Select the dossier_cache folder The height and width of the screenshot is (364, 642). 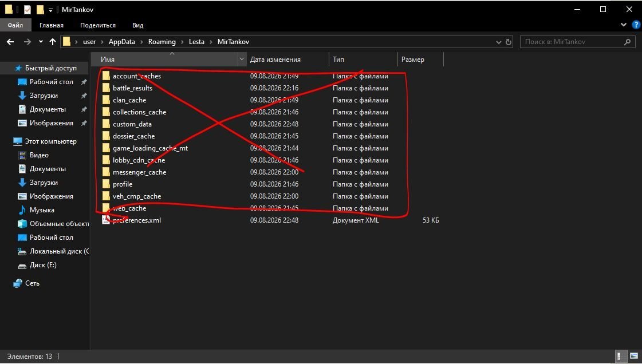pos(133,136)
